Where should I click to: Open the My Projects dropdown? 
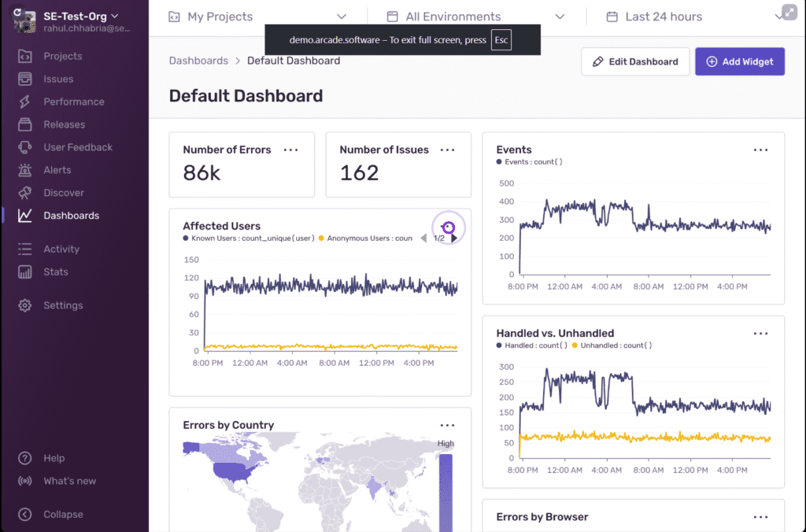click(x=257, y=17)
